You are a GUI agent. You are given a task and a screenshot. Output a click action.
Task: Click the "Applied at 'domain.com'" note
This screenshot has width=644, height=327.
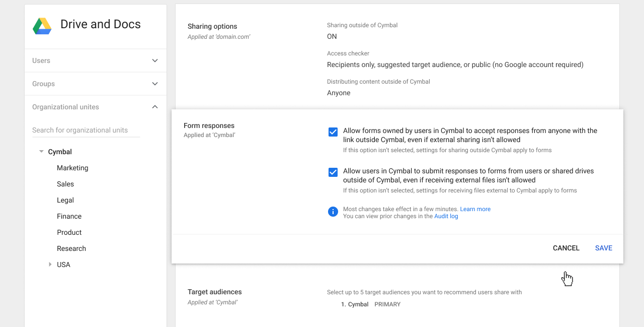coord(219,37)
